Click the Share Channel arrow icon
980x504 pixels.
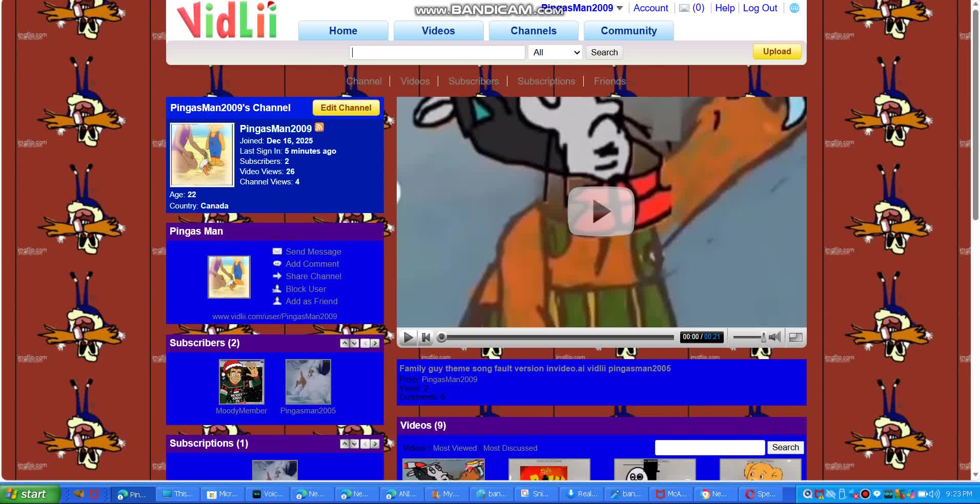[277, 276]
